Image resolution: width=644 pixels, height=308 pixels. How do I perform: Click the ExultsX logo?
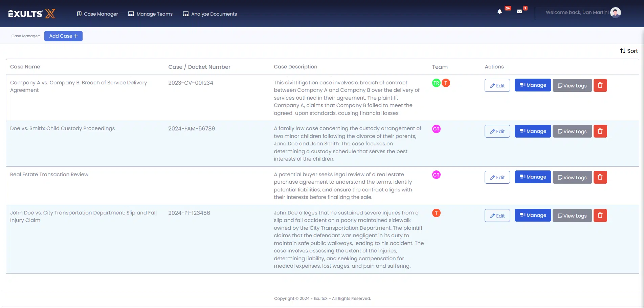point(31,14)
